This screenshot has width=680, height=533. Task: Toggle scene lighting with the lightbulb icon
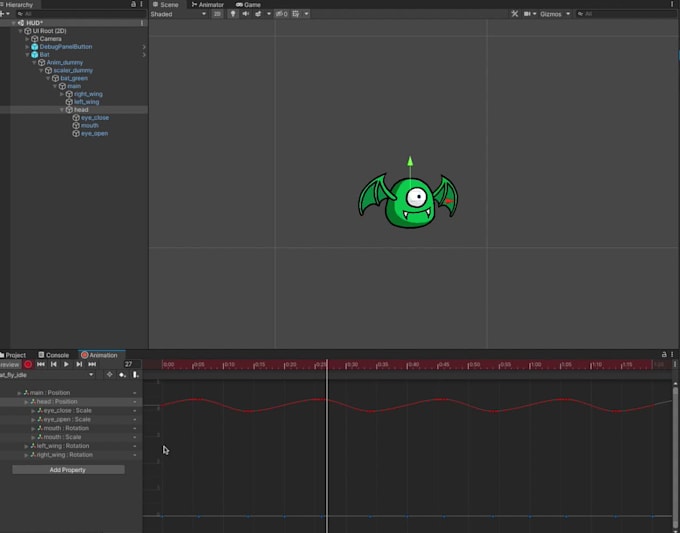tap(233, 14)
